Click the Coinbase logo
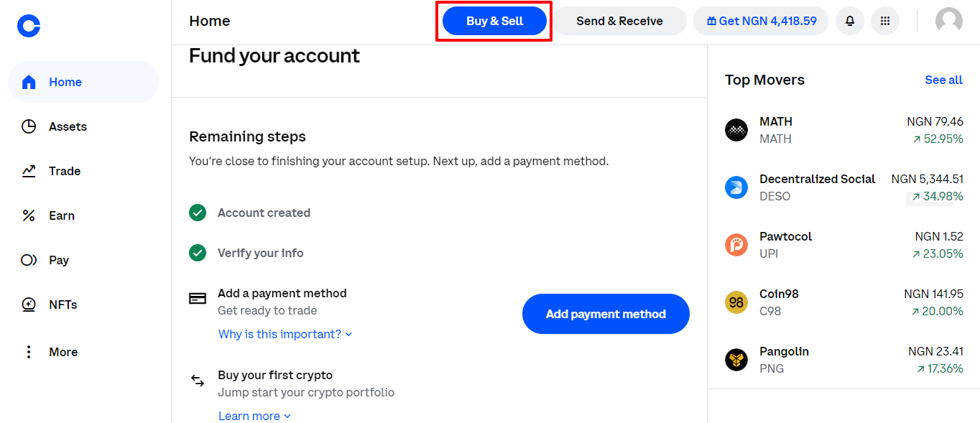 (28, 25)
